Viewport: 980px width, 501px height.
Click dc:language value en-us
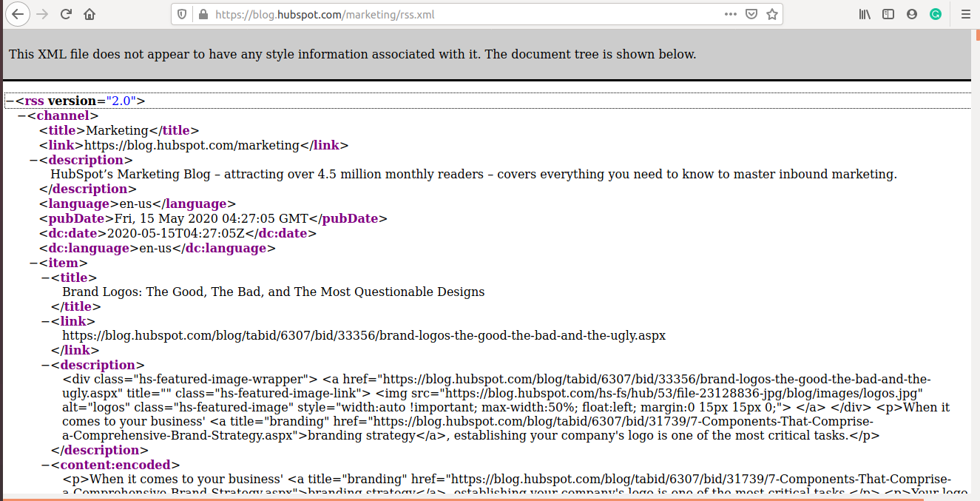coord(155,248)
